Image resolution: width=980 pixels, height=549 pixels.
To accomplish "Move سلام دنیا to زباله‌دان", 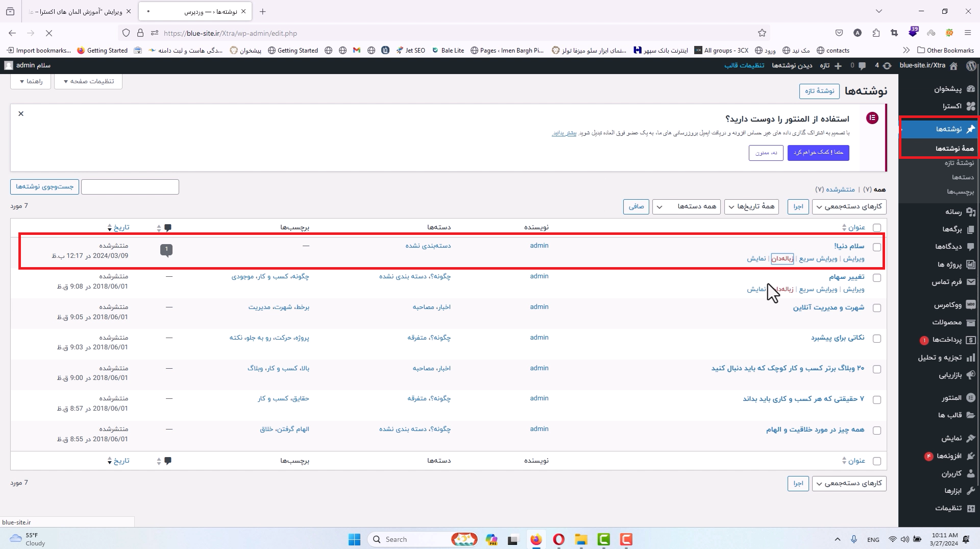I will click(x=782, y=258).
